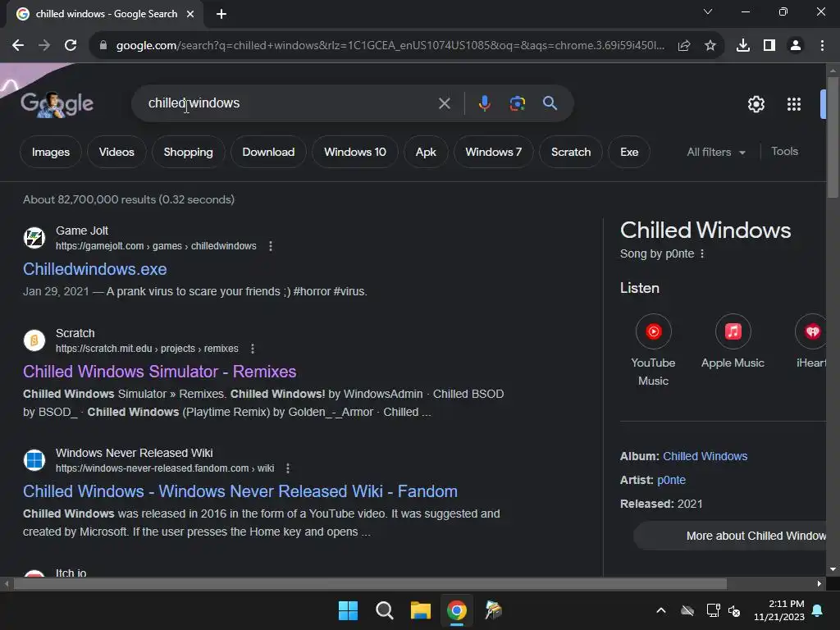840x630 pixels.
Task: Listen on Apple Music
Action: [x=733, y=341]
